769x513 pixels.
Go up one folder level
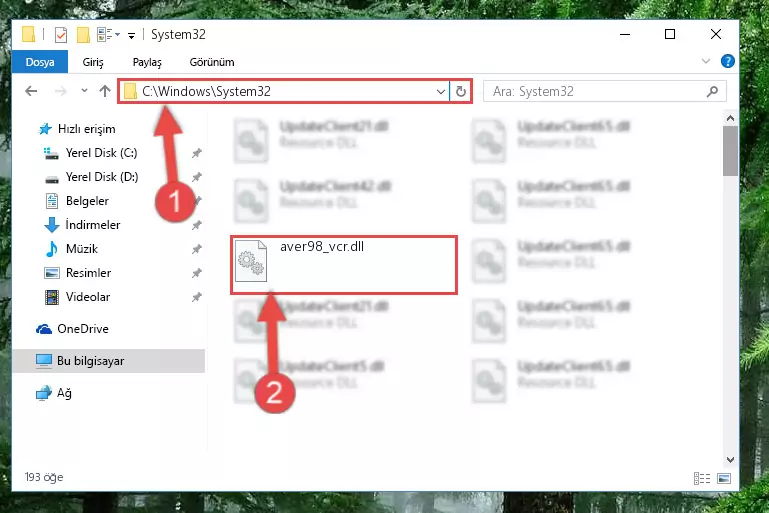(x=105, y=91)
